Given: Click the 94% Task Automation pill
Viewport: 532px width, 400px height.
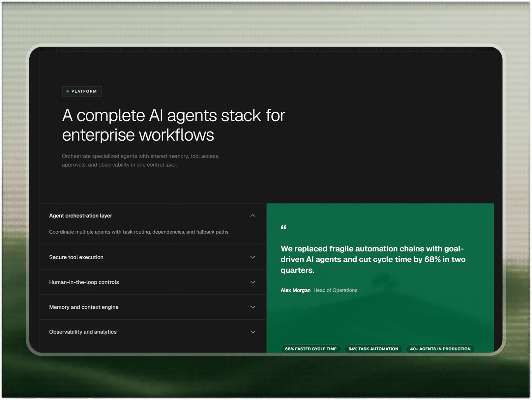Looking at the screenshot, I should tap(373, 349).
